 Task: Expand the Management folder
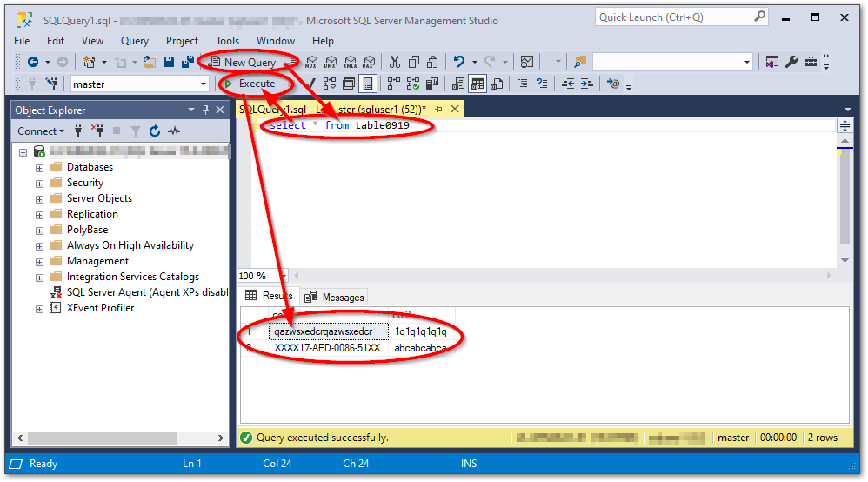[x=39, y=262]
